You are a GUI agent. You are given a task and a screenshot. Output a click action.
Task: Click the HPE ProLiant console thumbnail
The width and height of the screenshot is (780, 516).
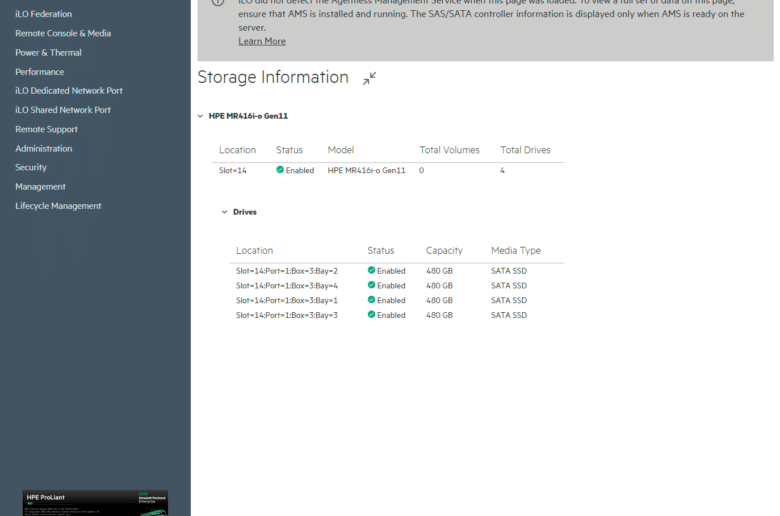pyautogui.click(x=95, y=503)
